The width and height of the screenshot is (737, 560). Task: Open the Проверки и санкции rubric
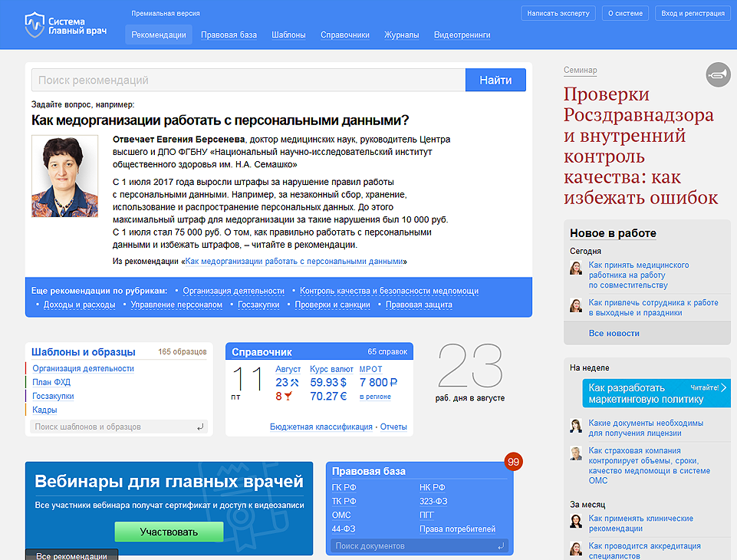click(x=332, y=305)
